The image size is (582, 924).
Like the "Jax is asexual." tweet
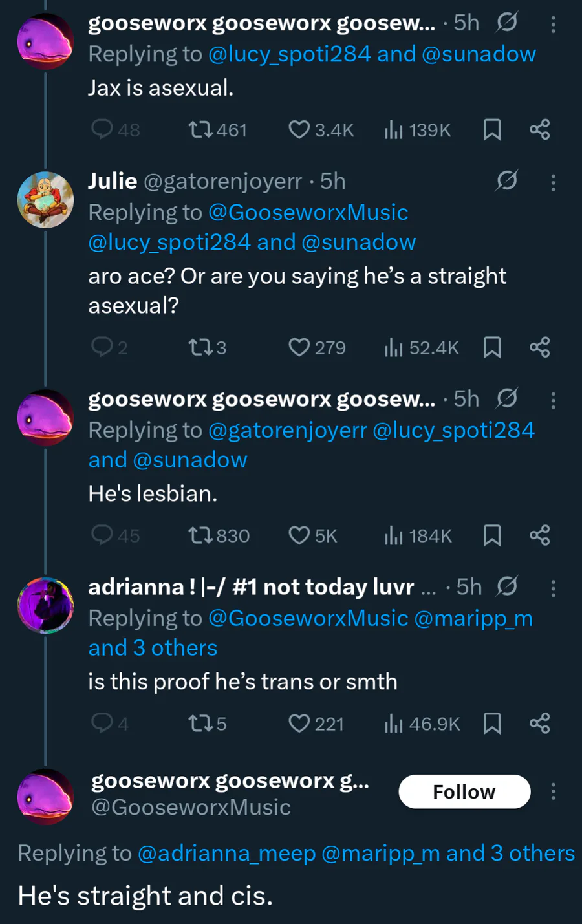(x=299, y=130)
